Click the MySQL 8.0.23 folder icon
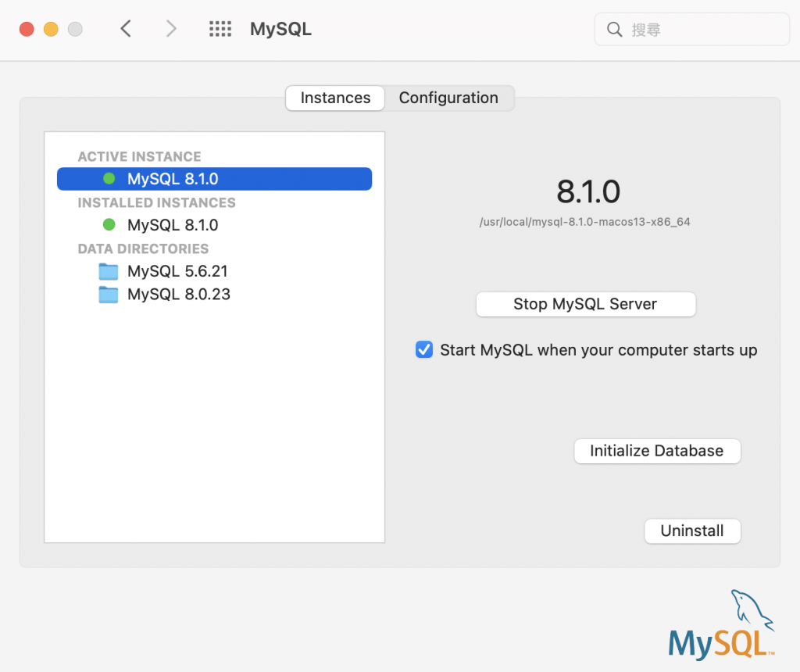 pyautogui.click(x=108, y=295)
